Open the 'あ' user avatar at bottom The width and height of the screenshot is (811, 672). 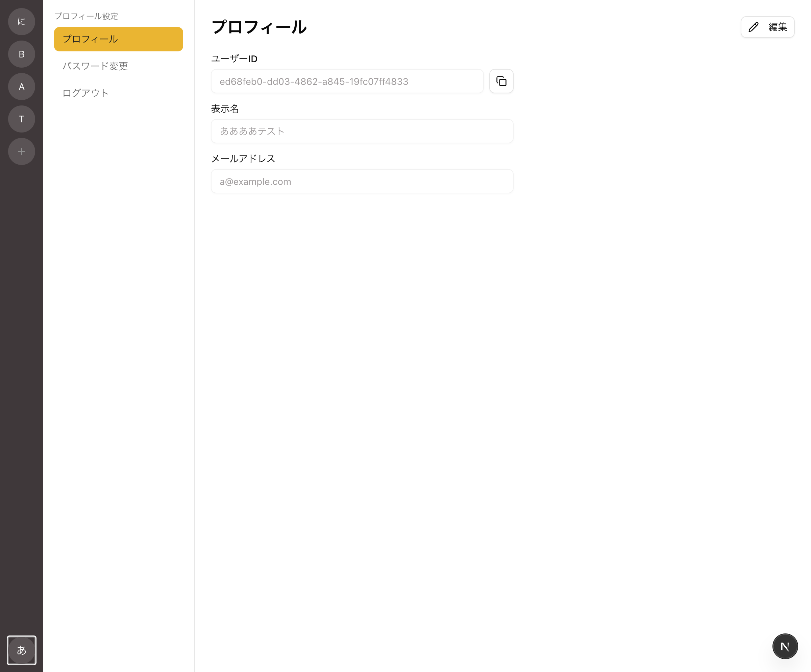pos(22,650)
